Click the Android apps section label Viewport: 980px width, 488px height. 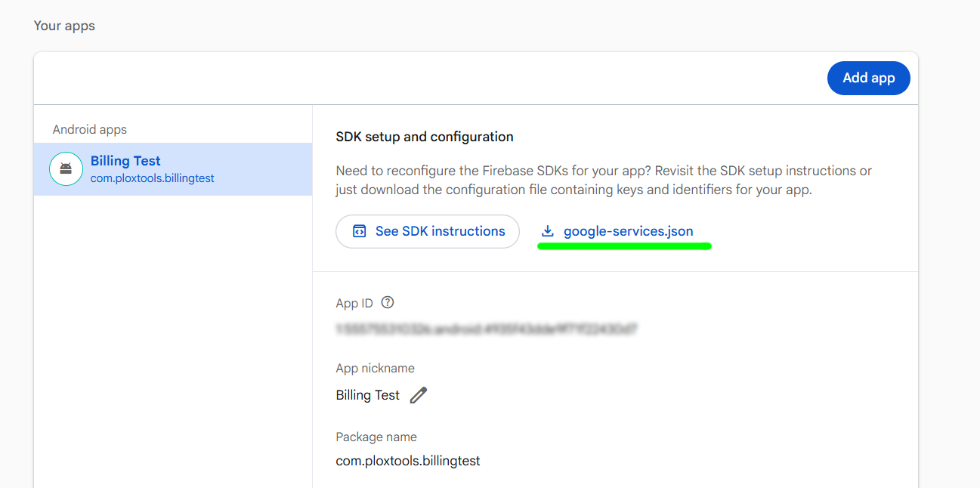(90, 130)
